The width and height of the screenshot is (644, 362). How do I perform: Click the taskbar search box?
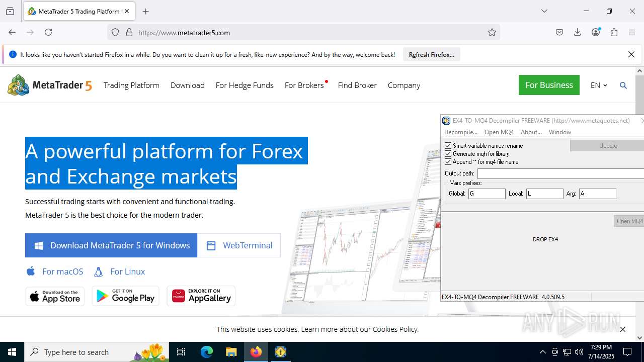(97, 352)
